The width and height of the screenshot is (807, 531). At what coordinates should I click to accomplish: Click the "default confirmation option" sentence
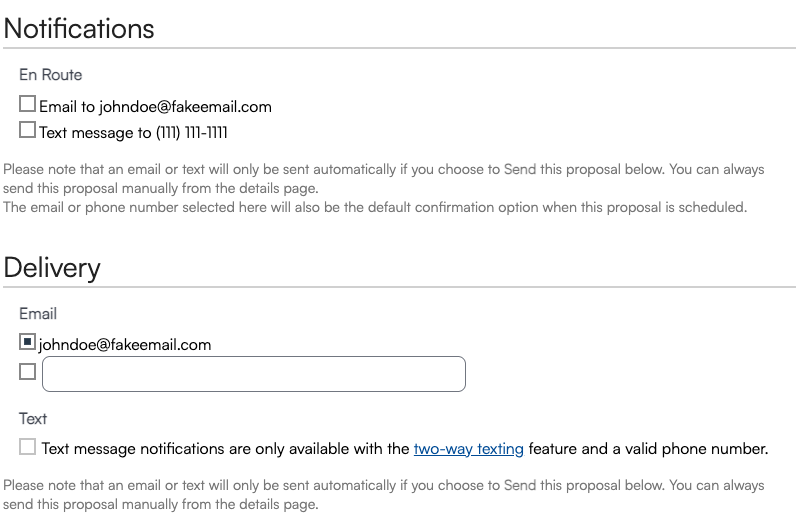click(x=375, y=208)
